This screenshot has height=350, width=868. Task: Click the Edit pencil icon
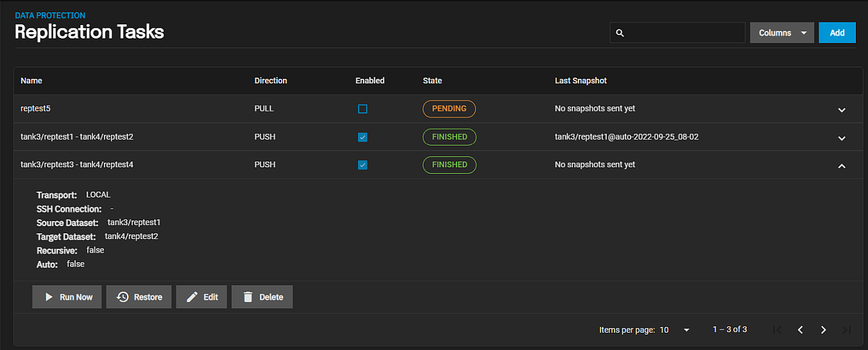click(x=192, y=297)
